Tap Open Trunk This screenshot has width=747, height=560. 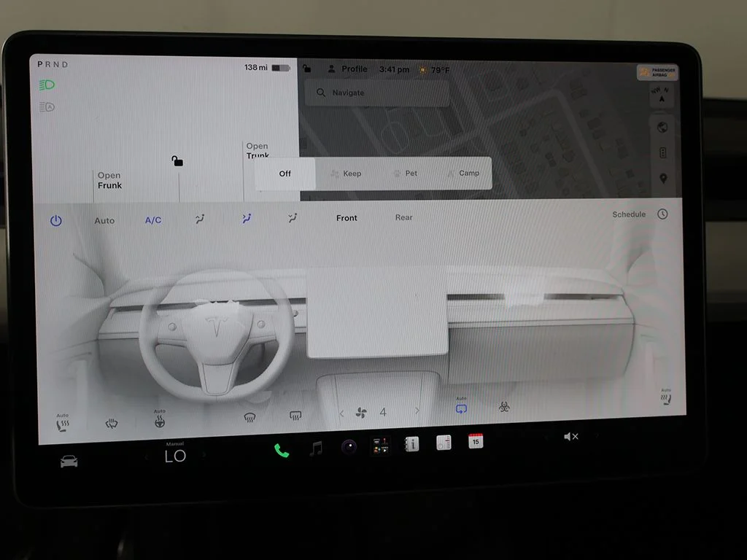[x=258, y=150]
